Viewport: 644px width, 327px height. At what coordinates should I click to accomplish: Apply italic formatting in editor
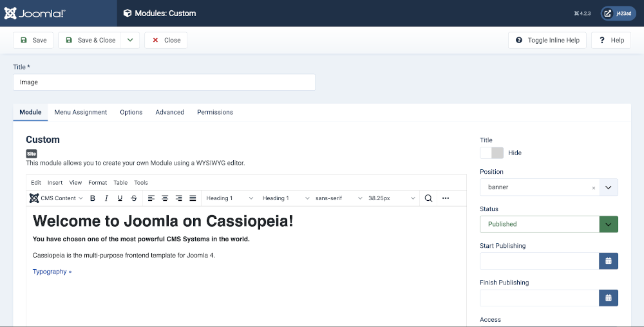pos(106,198)
